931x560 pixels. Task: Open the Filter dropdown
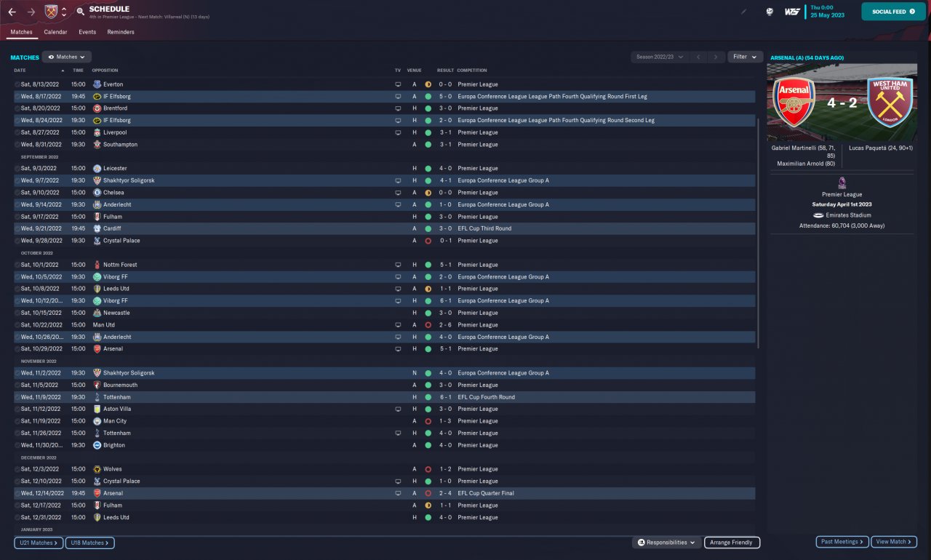point(745,57)
